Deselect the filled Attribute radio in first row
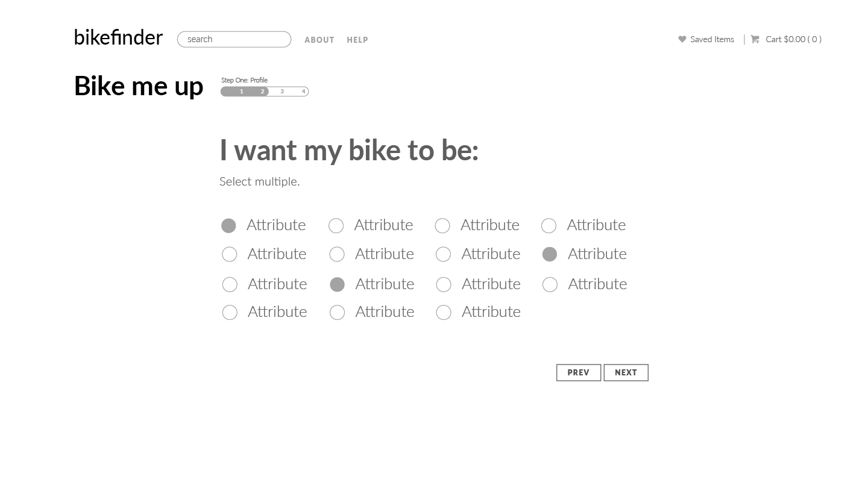This screenshot has height=482, width=868. pos(228,225)
